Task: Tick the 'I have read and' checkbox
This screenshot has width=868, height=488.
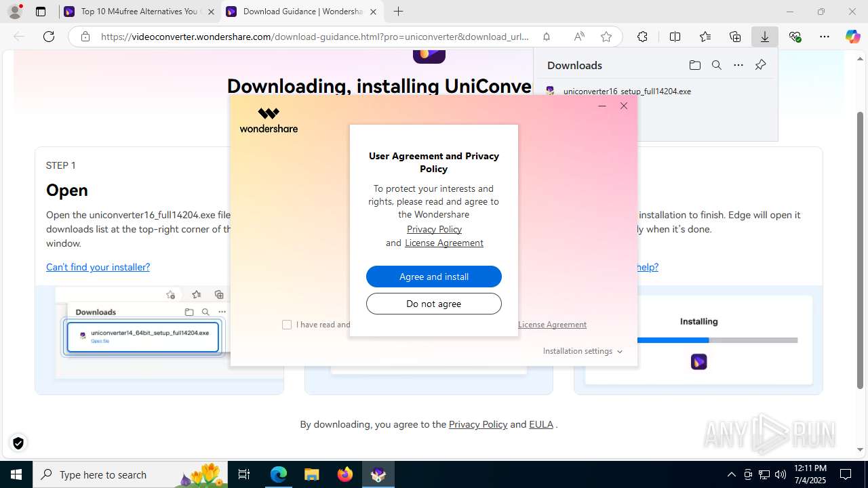Action: coord(287,325)
